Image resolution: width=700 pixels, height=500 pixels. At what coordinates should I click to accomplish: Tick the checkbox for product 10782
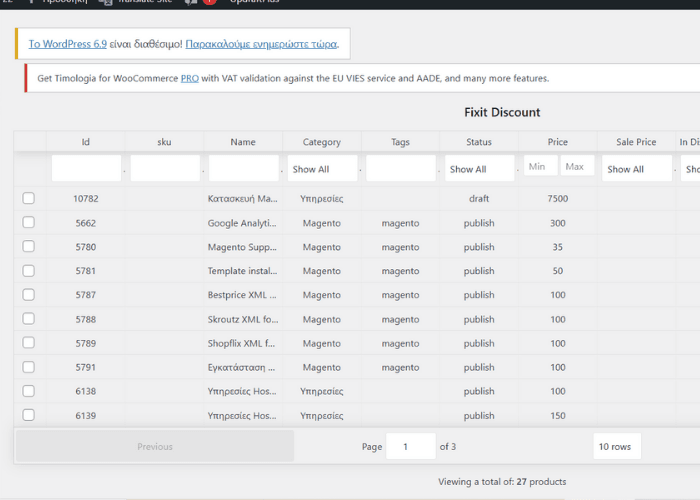[x=28, y=199]
